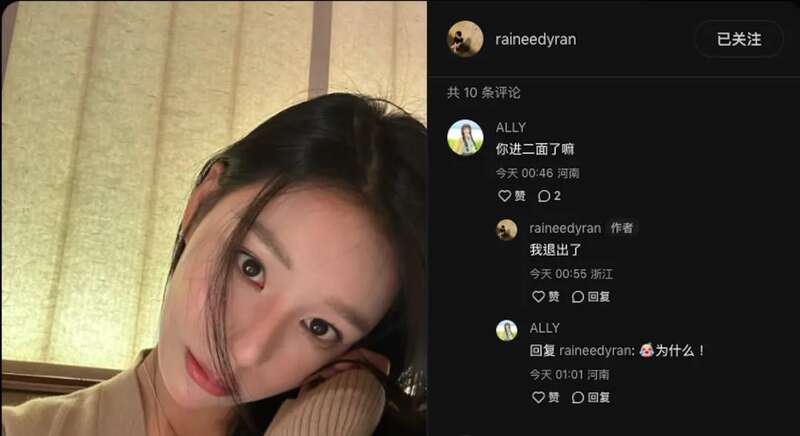The height and width of the screenshot is (436, 800).
Task: Like the reply 我退出了
Action: [545, 297]
